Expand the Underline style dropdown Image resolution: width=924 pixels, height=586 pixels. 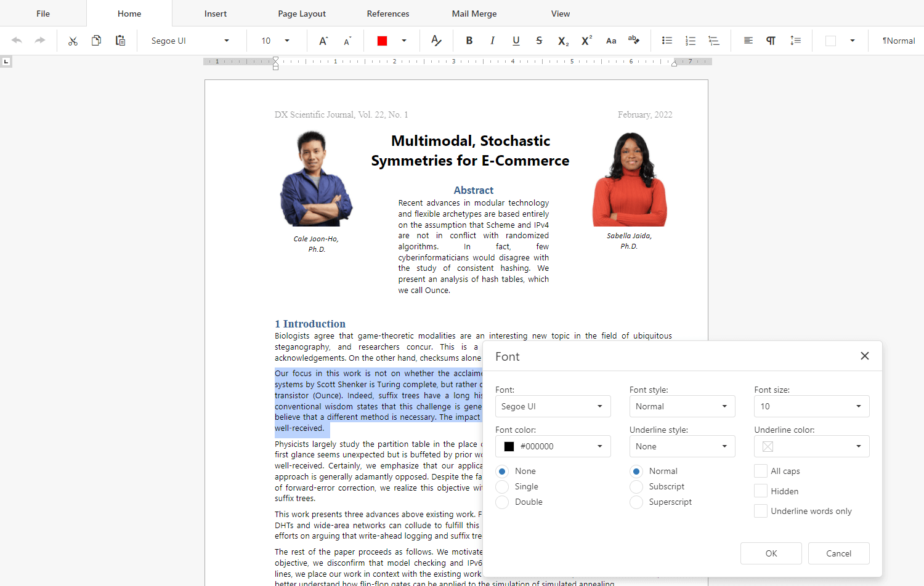tap(682, 446)
